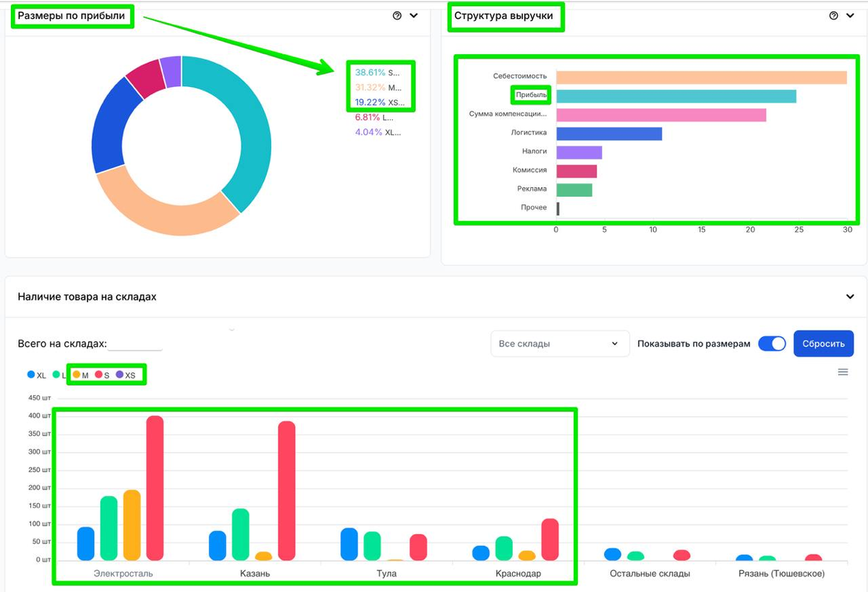The image size is (868, 592).
Task: Click the Всего на складах value field
Action: (x=135, y=344)
